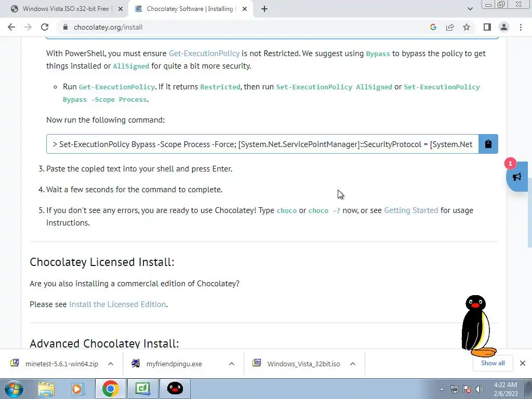Copy the install command with clipboard button
Screen dimensions: 532x399
click(x=488, y=144)
